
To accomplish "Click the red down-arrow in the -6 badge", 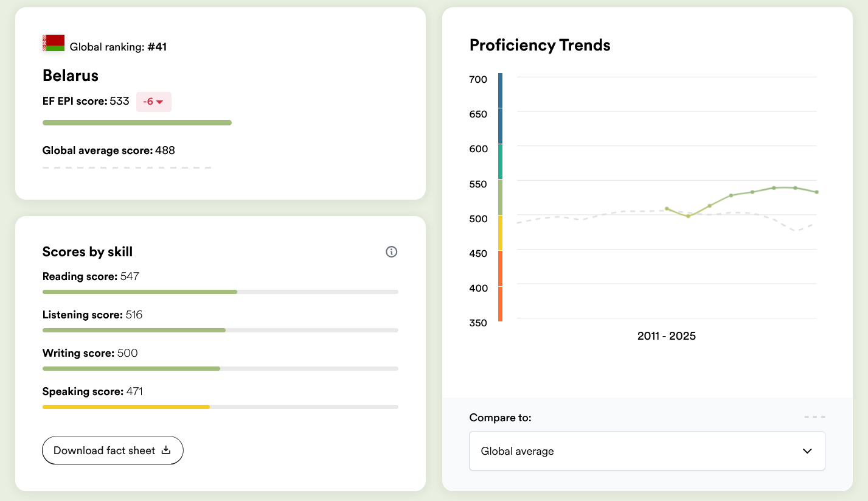I will coord(160,102).
